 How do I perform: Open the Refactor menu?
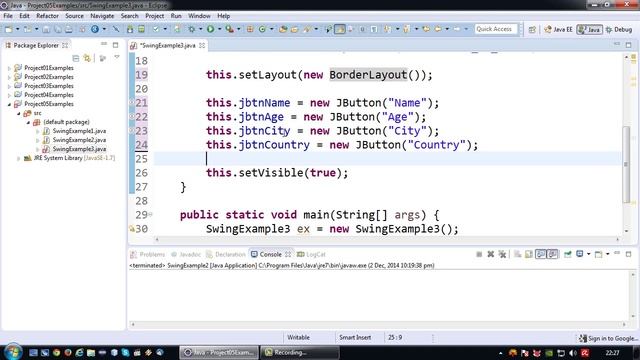click(47, 16)
